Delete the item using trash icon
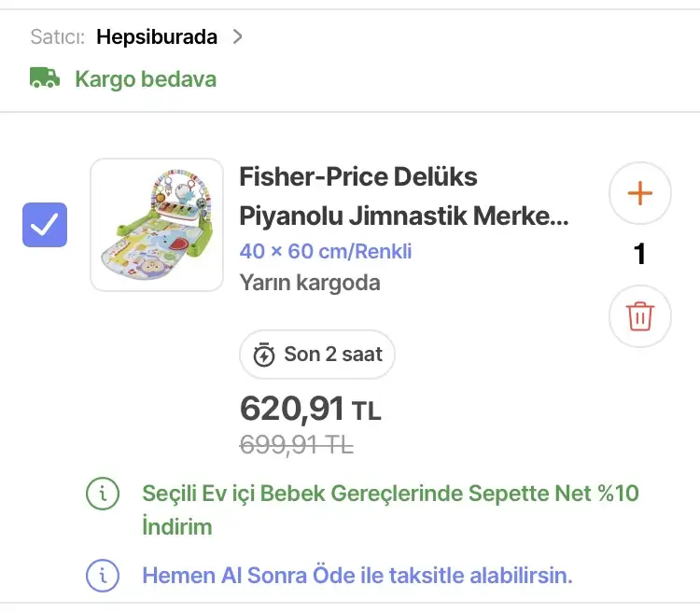 tap(639, 316)
